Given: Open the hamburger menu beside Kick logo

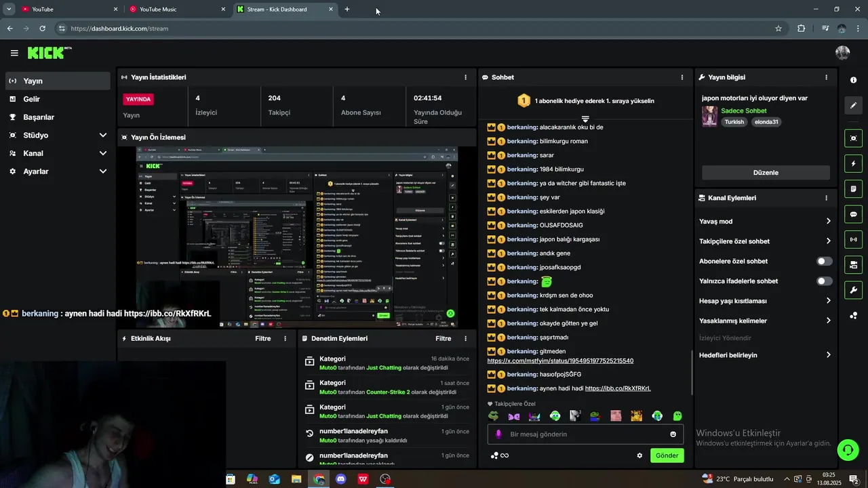Looking at the screenshot, I should (14, 53).
